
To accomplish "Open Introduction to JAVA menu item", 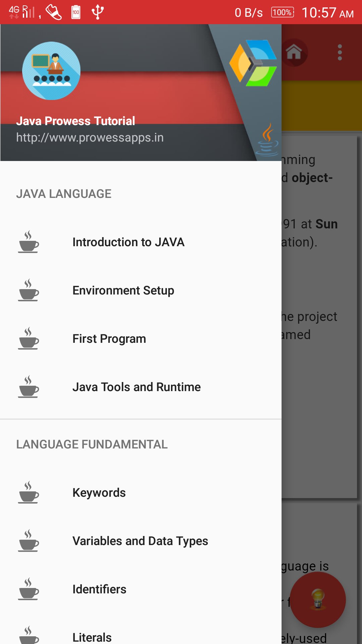I will click(141, 242).
